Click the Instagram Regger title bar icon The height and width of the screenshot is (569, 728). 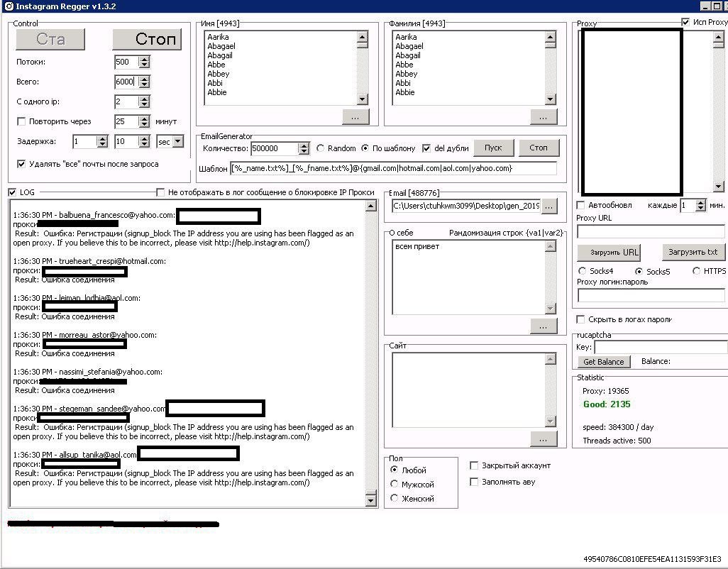[x=9, y=6]
